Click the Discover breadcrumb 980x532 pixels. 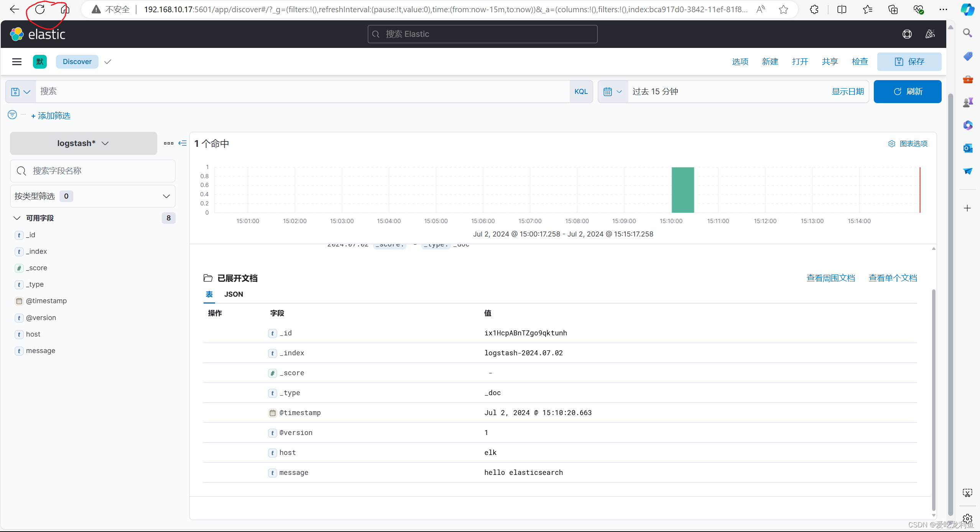coord(77,62)
